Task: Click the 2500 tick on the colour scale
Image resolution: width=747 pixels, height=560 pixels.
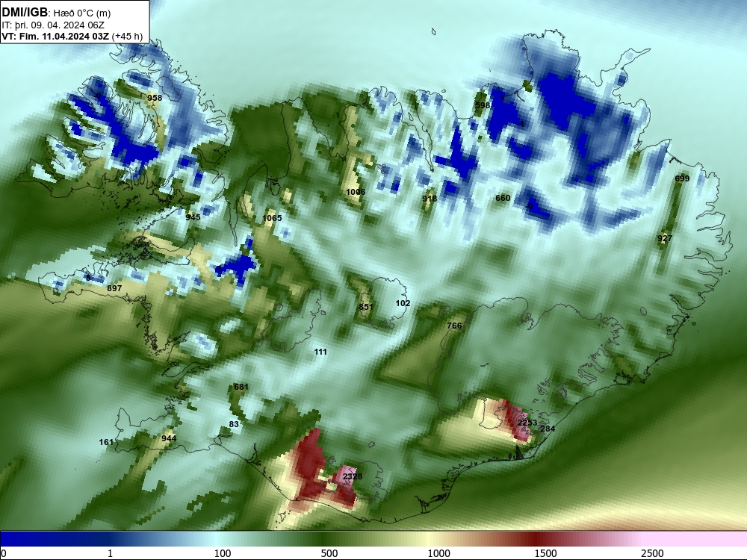Action: (652, 553)
